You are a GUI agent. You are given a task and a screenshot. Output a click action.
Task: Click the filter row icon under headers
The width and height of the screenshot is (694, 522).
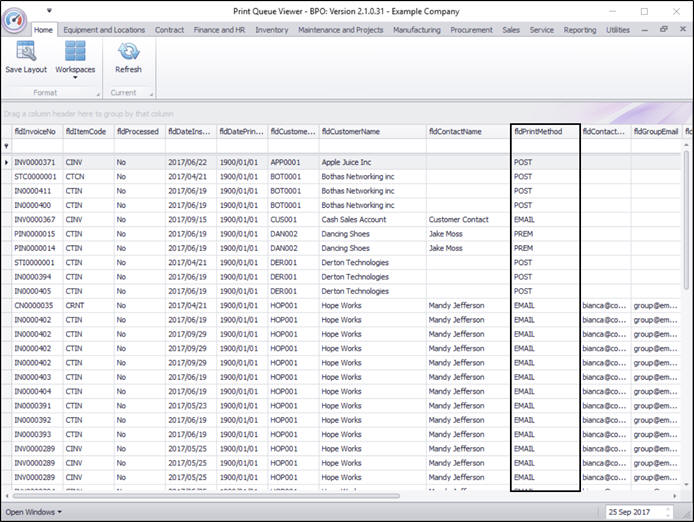7,146
